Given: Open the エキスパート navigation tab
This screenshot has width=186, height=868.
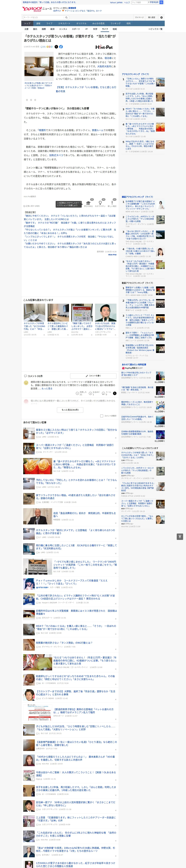Looking at the screenshot, I should 64,23.
